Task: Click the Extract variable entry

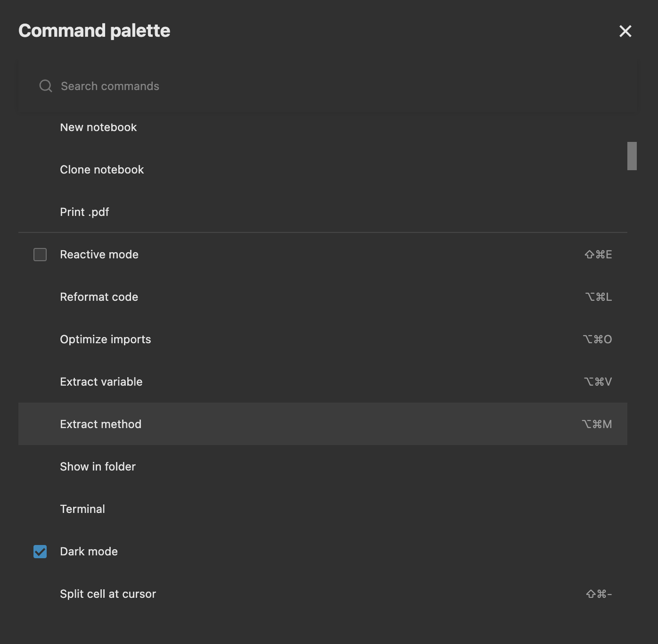Action: 101,381
